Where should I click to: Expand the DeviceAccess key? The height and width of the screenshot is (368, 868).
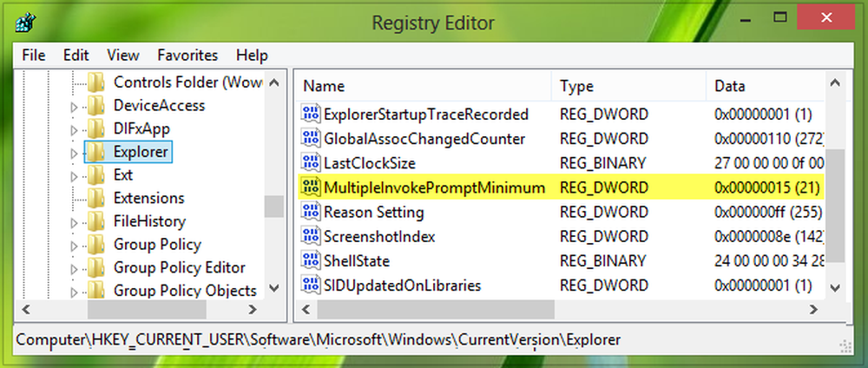74,108
